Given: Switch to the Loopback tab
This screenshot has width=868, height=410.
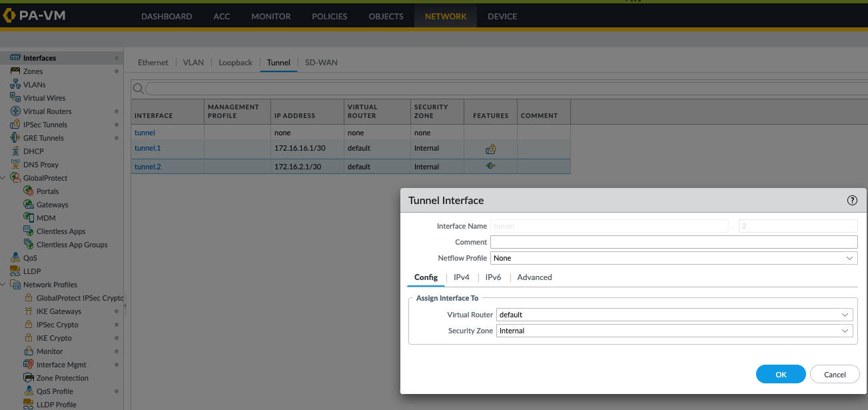Looking at the screenshot, I should click(x=235, y=63).
